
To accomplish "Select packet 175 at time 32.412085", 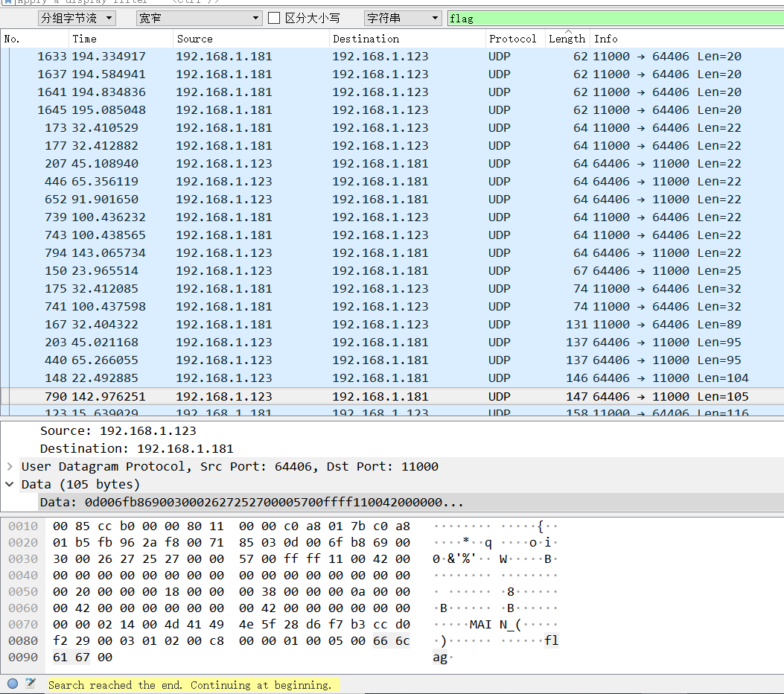I will click(x=392, y=289).
